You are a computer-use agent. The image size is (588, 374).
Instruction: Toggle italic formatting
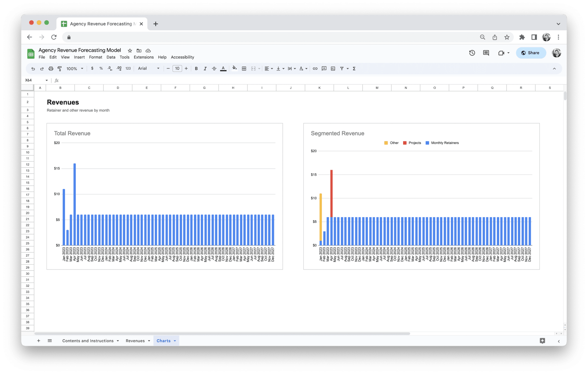click(x=205, y=68)
